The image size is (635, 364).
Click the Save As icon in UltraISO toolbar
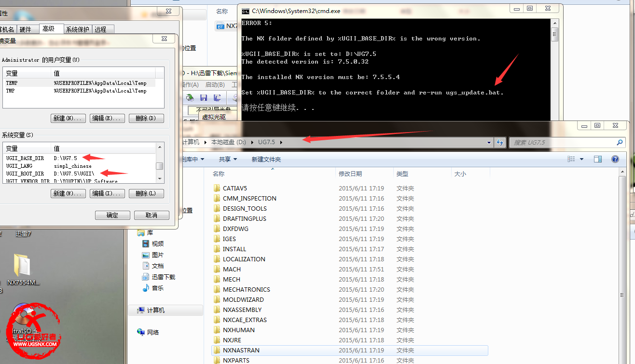(x=217, y=97)
